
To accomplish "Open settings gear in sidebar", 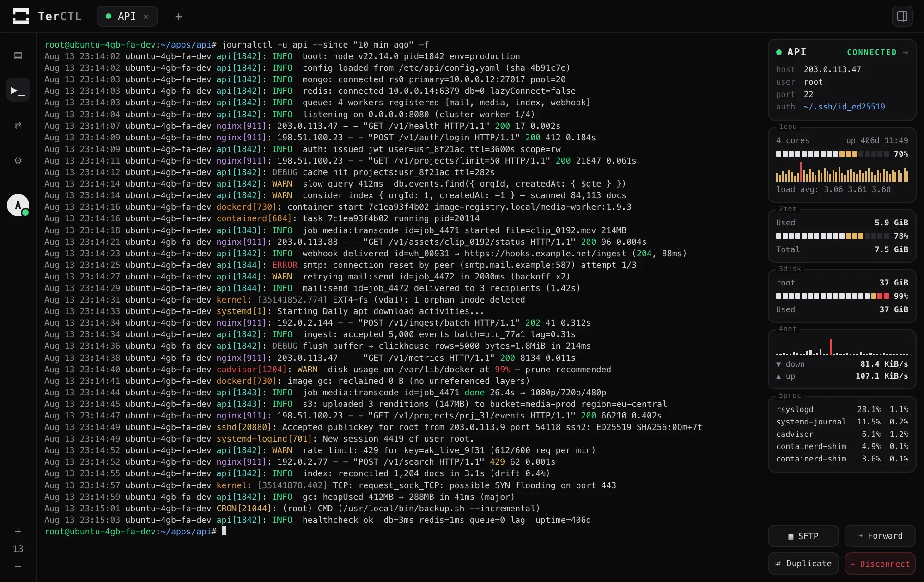I will 18,160.
